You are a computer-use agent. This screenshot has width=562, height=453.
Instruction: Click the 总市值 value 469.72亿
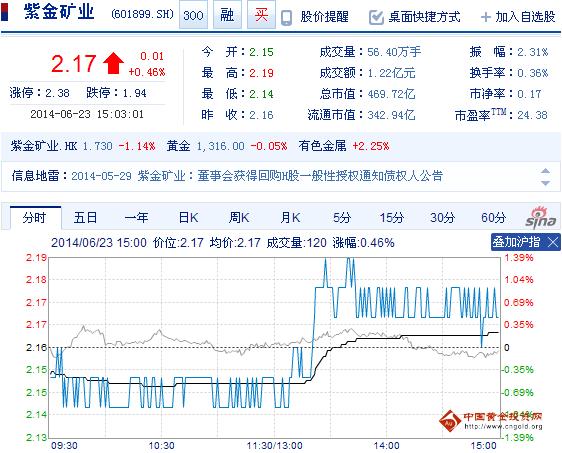coord(391,94)
